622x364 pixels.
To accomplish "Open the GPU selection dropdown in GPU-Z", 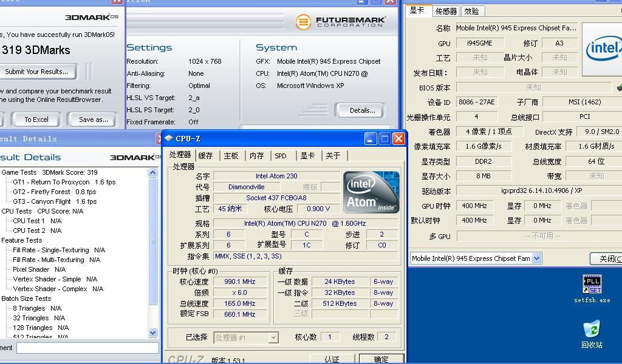I will click(536, 258).
